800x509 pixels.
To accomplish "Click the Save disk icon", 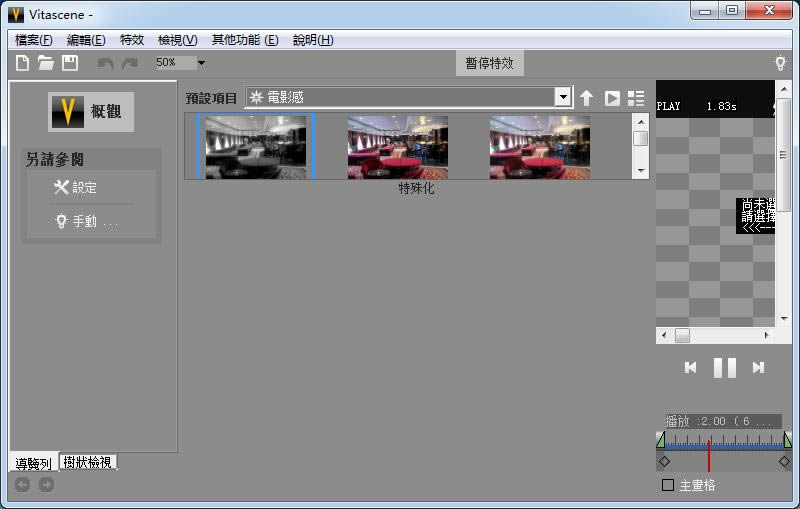I will click(70, 63).
